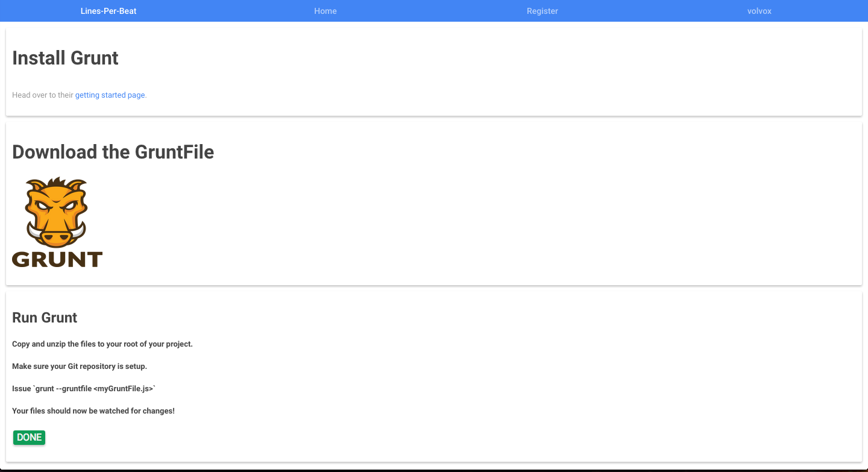Viewport: 868px width, 472px height.
Task: Click the Grunt boar head logo
Action: coord(57,212)
